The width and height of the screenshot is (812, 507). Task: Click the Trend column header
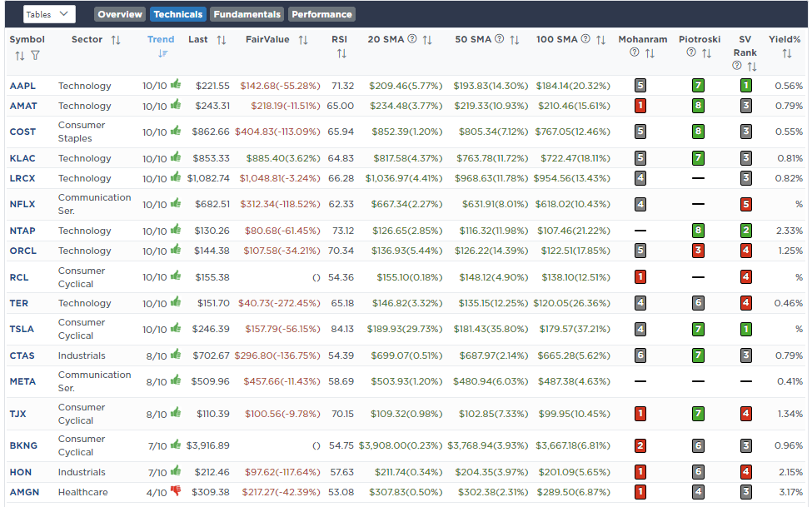click(161, 39)
